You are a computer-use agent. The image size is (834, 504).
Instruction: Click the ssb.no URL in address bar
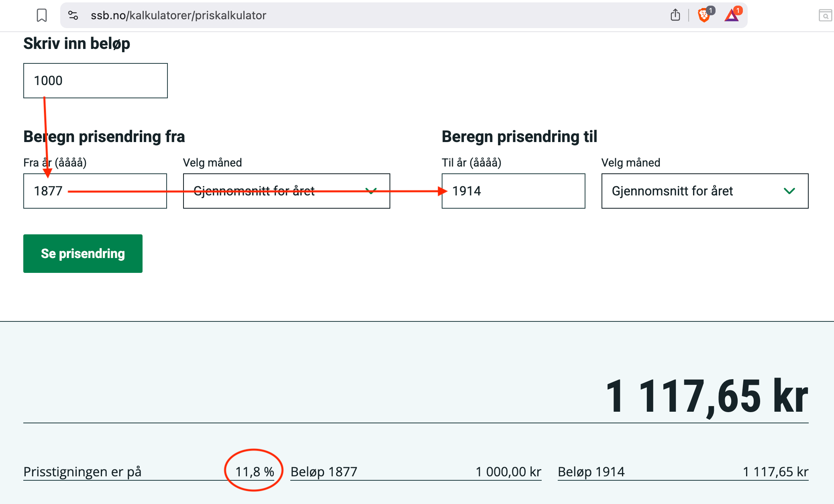click(x=178, y=16)
